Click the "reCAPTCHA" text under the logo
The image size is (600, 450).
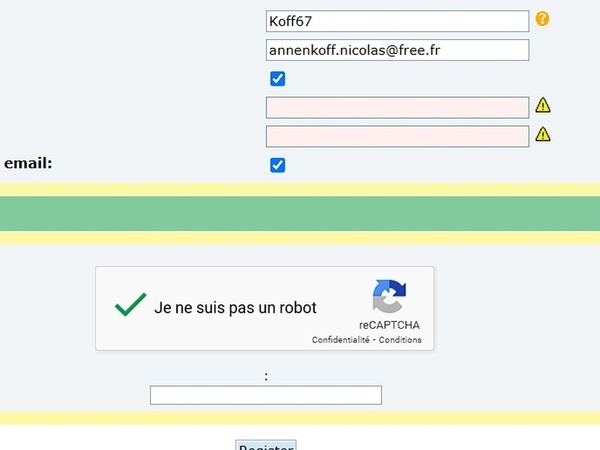click(389, 326)
